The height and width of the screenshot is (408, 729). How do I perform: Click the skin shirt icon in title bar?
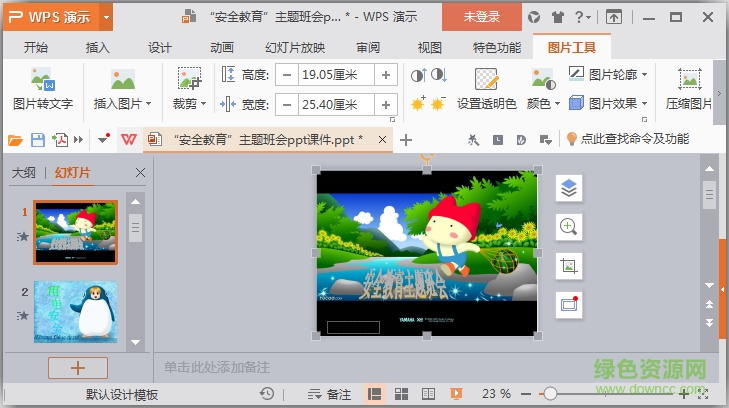(x=557, y=18)
